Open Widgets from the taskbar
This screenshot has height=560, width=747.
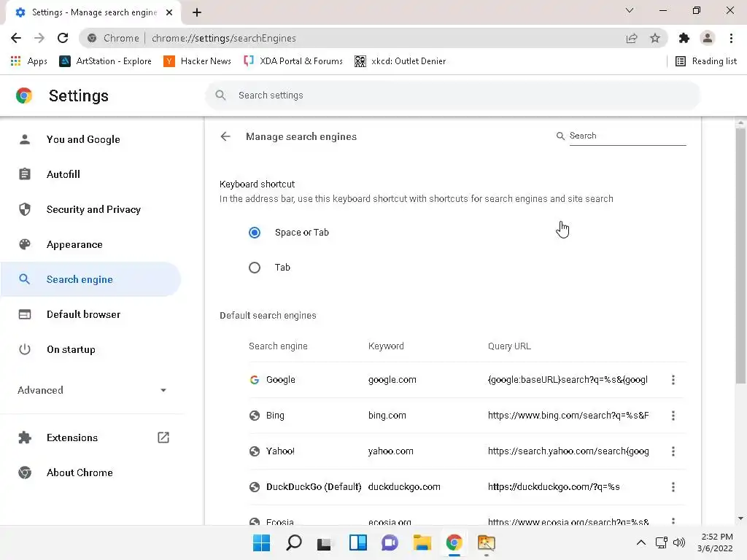click(x=357, y=542)
